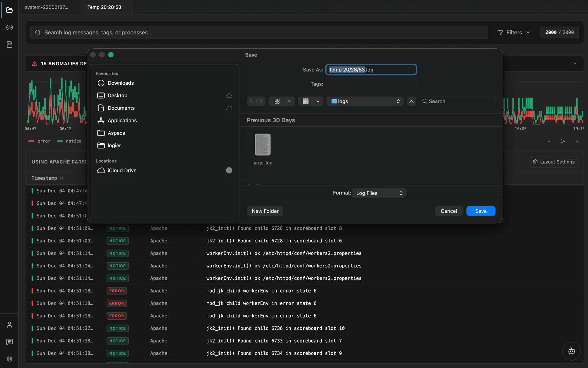Zoom out the chart with minus icon

[549, 141]
